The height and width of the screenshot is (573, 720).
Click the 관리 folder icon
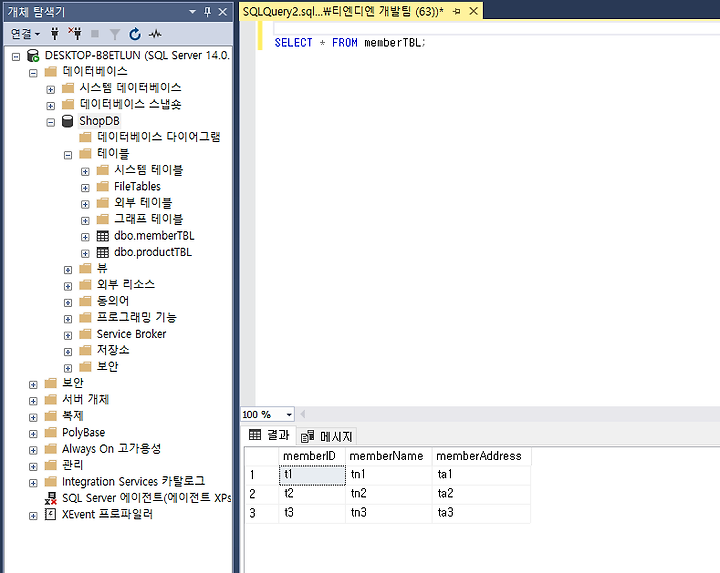[x=51, y=465]
